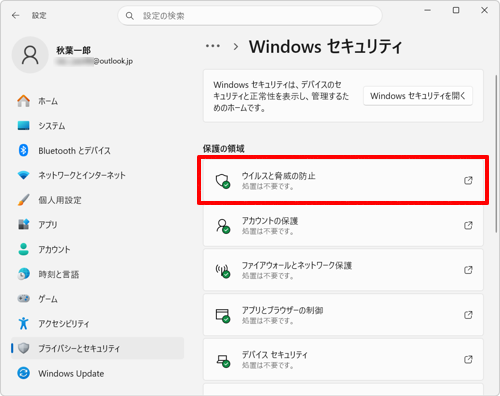Open Windows Update settings
The image size is (500, 396).
[x=97, y=373]
